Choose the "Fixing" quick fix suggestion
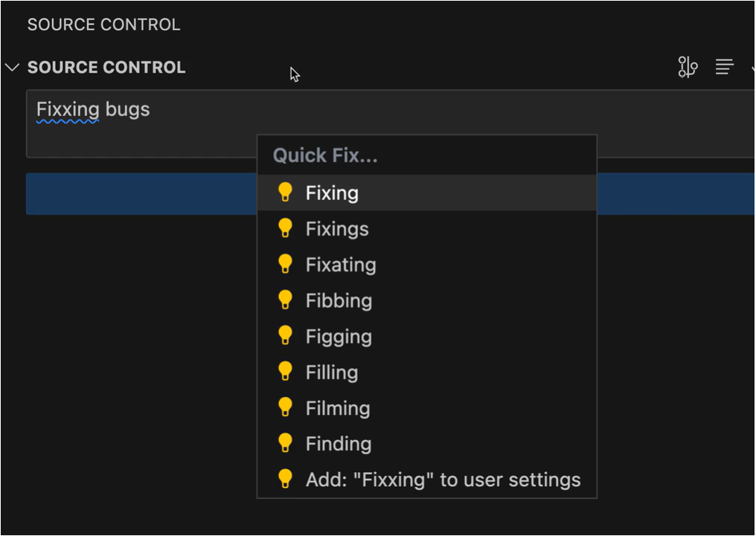Screen dimensions: 756x536 pyautogui.click(x=332, y=193)
